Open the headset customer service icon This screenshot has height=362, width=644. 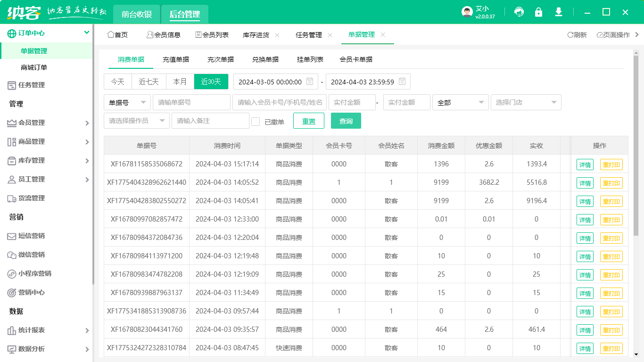[519, 12]
